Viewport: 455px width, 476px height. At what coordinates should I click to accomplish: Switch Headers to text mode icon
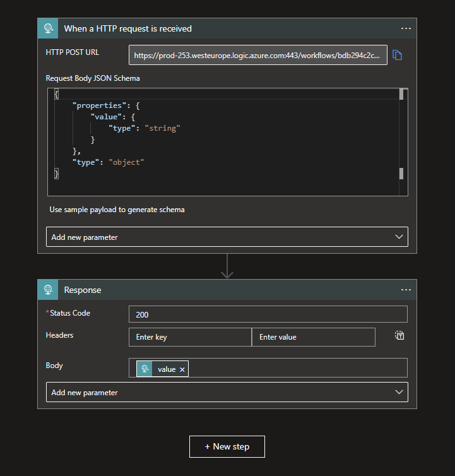point(400,336)
